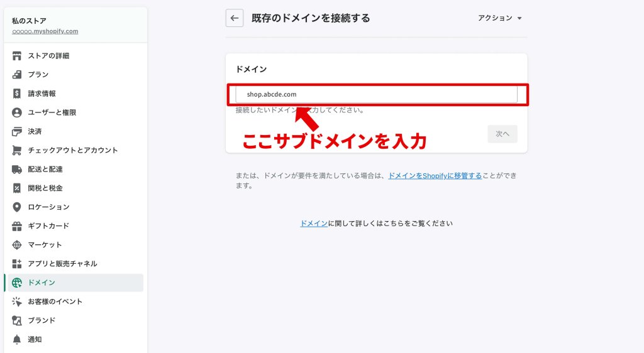The height and width of the screenshot is (353, 644).
Task: Click the 請求情報 billing icon
Action: [x=17, y=94]
